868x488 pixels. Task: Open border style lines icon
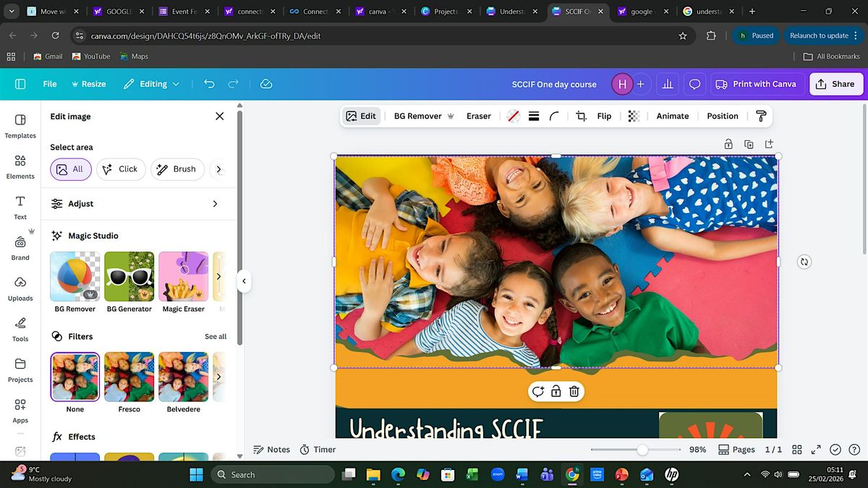point(534,116)
